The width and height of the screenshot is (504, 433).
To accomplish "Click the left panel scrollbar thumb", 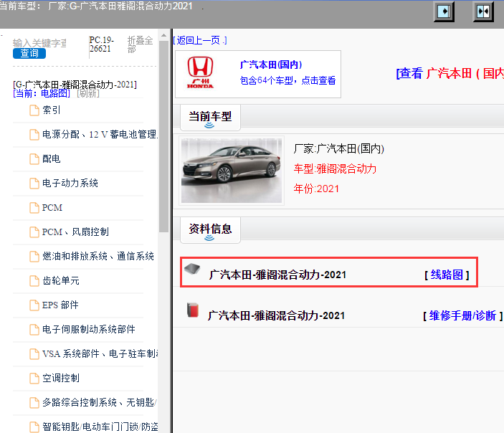I will (163, 135).
